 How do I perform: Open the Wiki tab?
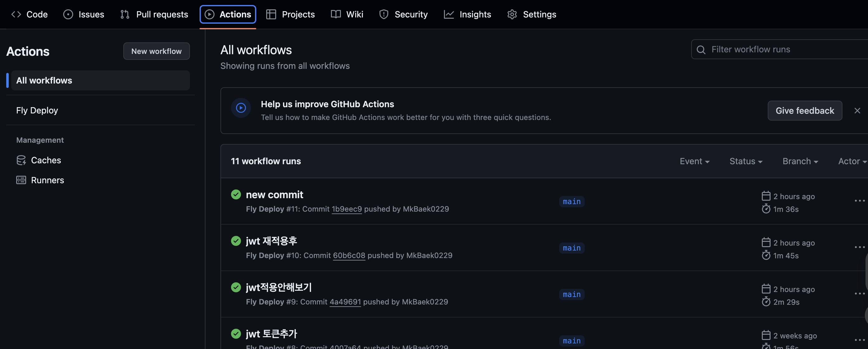347,14
